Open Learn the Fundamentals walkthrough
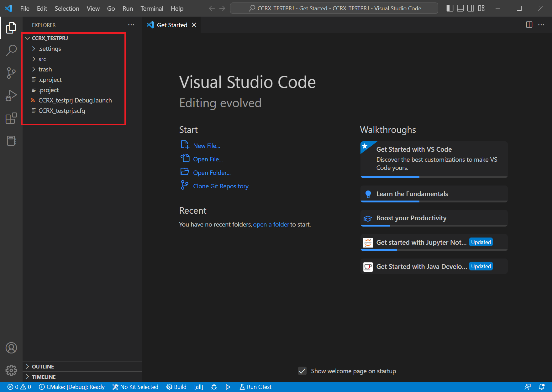552x392 pixels. [412, 194]
